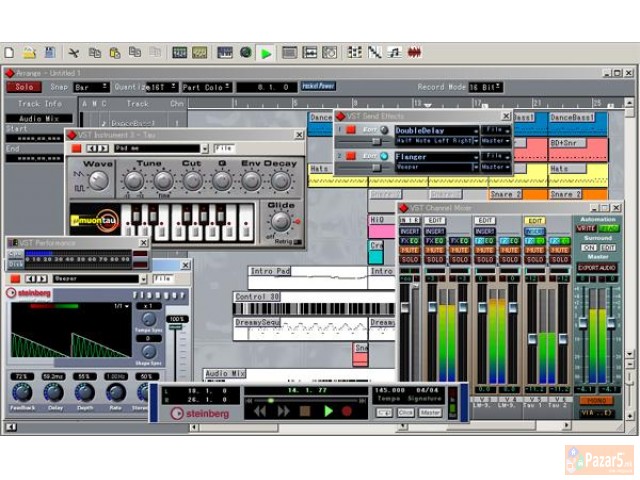
Task: Click the Master button on the transport bar
Action: 430,412
